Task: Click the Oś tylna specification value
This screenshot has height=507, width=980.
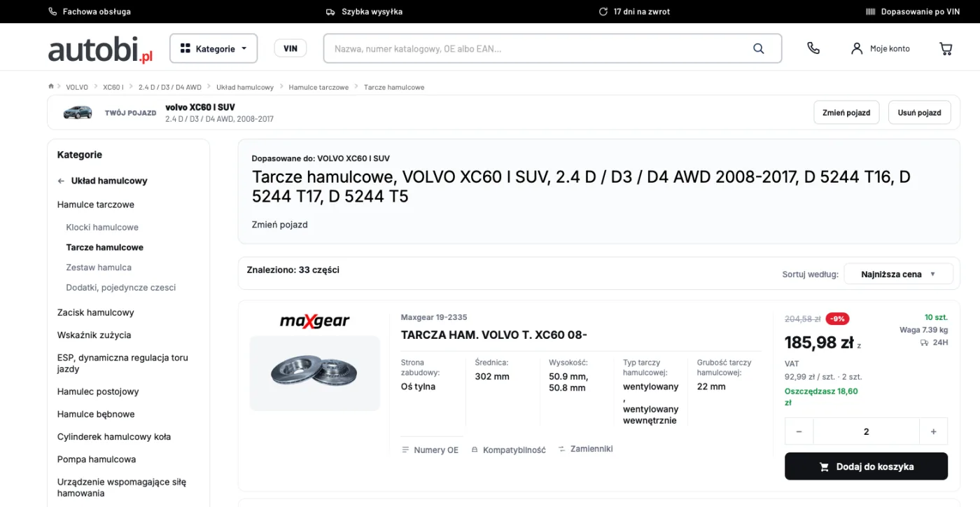Action: pyautogui.click(x=418, y=387)
